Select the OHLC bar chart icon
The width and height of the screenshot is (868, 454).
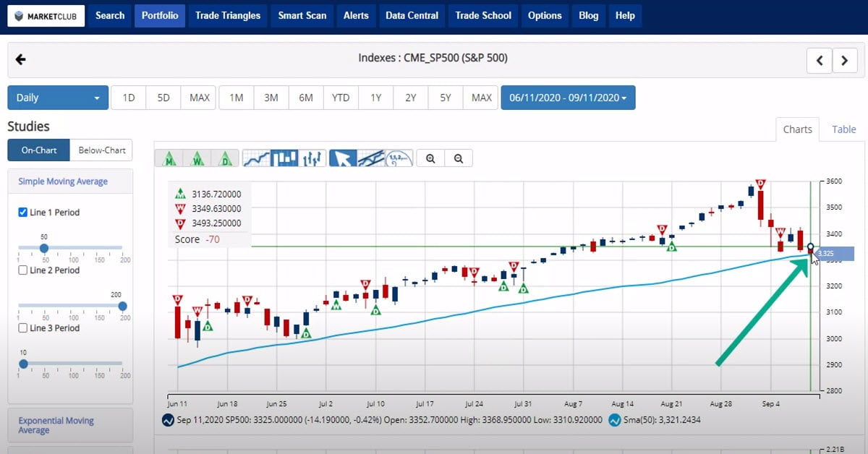pos(312,158)
